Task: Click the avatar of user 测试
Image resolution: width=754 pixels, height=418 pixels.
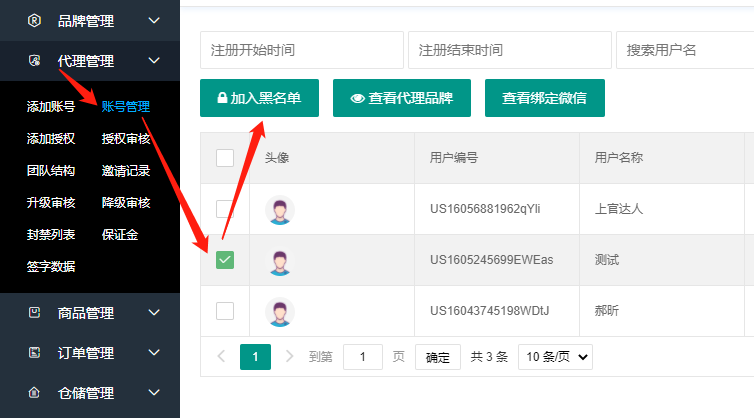Action: point(280,260)
